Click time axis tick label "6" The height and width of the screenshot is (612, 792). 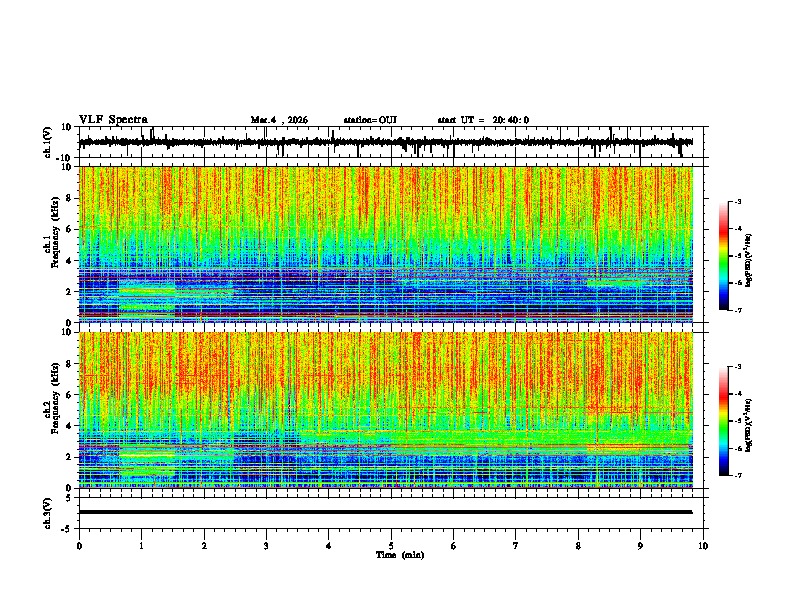pyautogui.click(x=454, y=546)
